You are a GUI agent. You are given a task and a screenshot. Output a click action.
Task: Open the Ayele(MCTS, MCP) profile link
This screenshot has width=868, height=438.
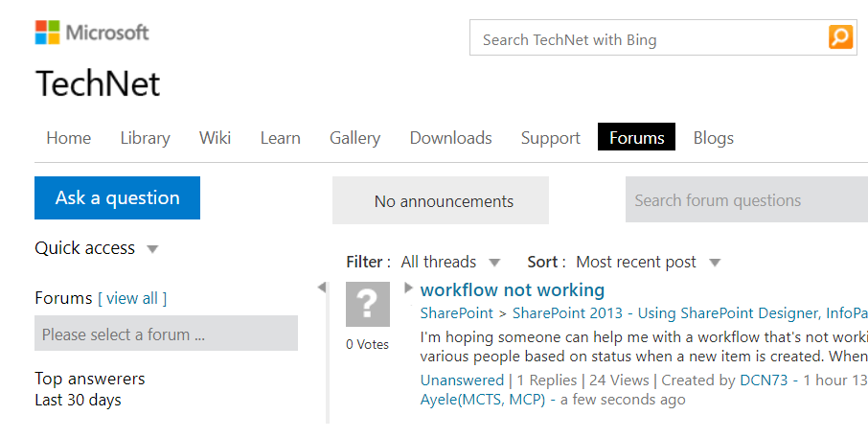coord(483,400)
